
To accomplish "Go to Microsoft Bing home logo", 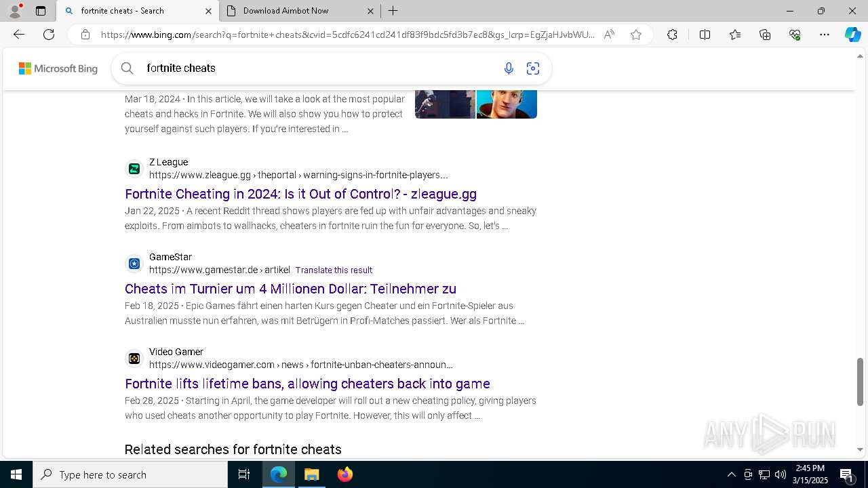I will (58, 68).
